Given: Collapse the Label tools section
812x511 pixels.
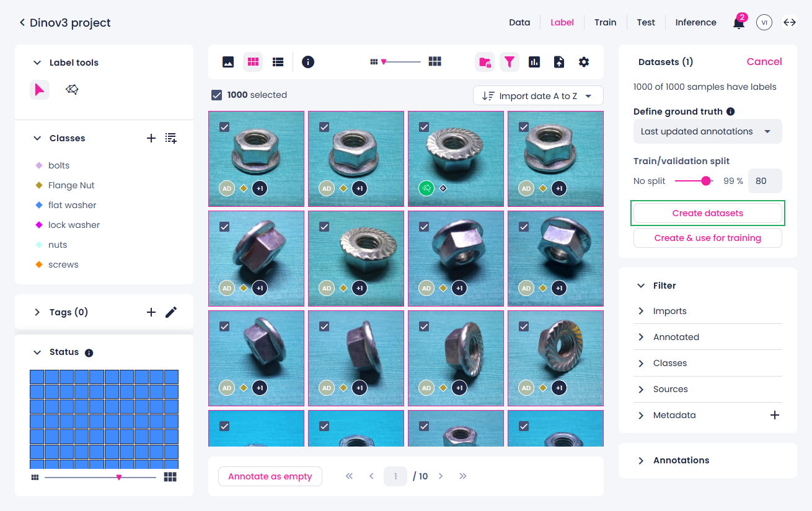Looking at the screenshot, I should click(37, 63).
